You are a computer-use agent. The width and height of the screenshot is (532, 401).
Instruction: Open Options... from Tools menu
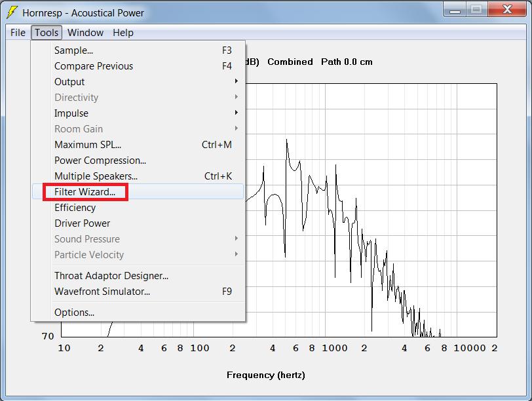tap(138, 312)
